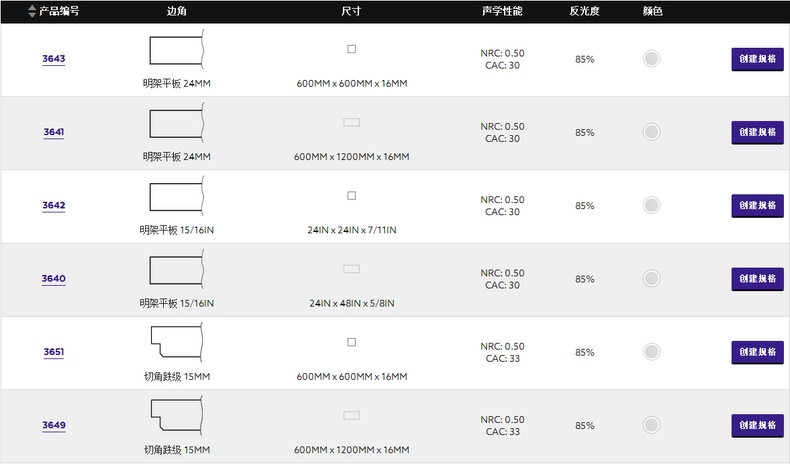Select the color swatch for product 3641

click(651, 132)
